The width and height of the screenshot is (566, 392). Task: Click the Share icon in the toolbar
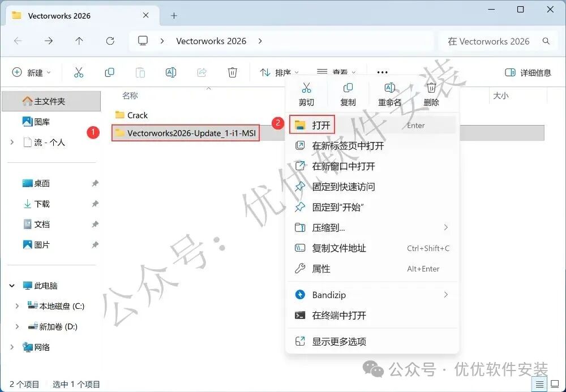202,72
